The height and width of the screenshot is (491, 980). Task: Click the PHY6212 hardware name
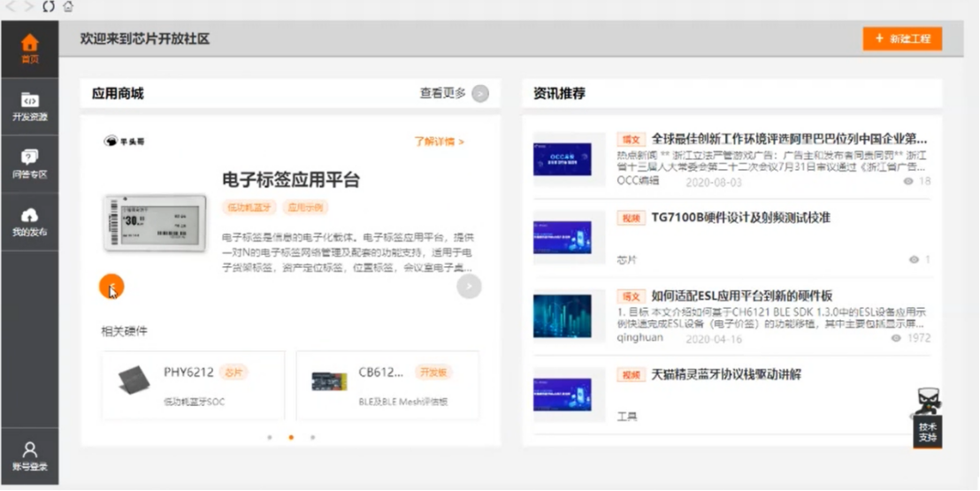188,372
